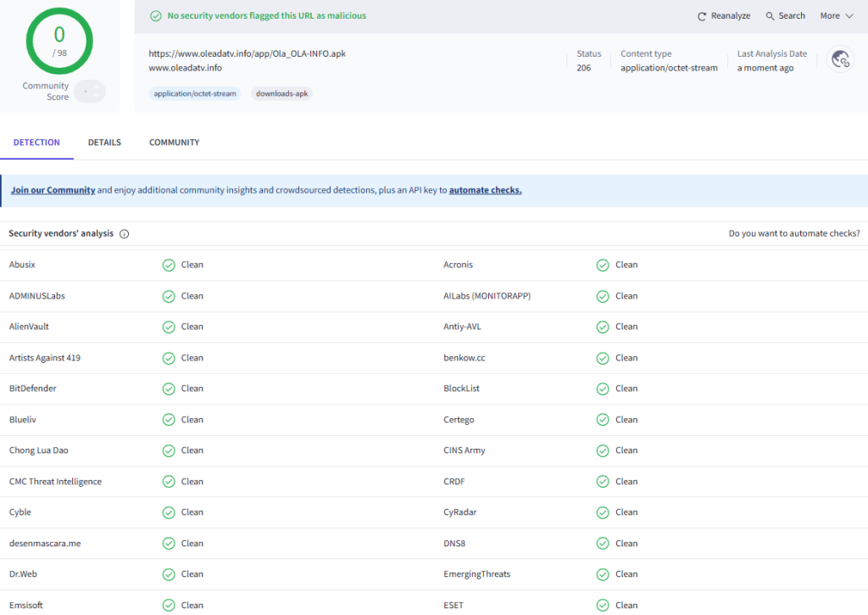Click the Clean icon beside Dr.Web
This screenshot has width=868, height=615.
click(x=169, y=574)
